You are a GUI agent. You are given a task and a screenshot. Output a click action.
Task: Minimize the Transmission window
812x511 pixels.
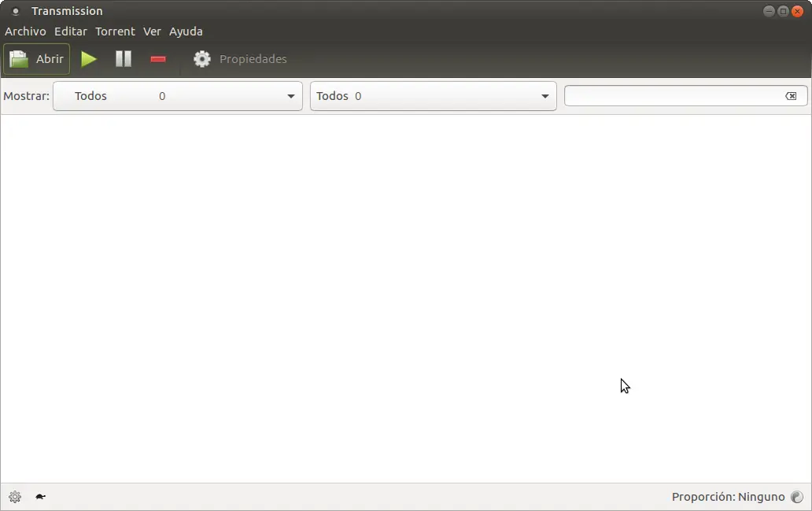click(769, 11)
